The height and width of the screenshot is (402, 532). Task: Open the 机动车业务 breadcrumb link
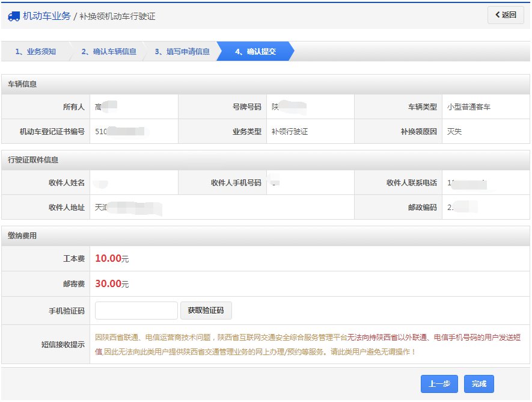click(x=46, y=16)
